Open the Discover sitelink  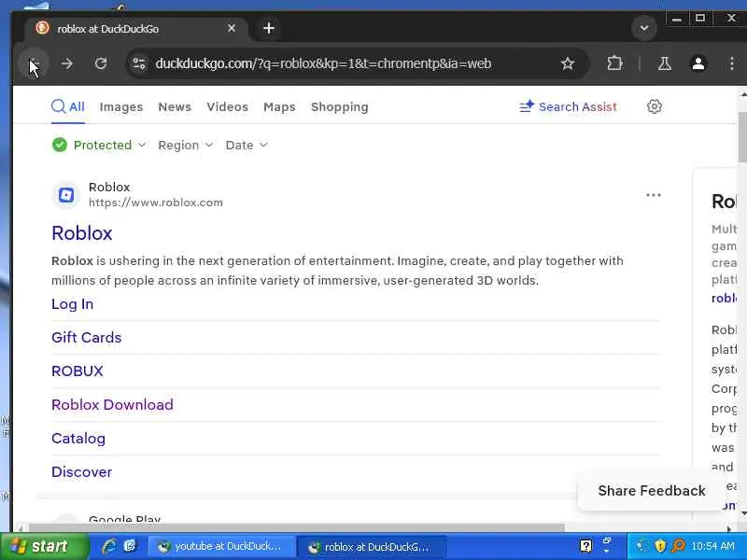82,472
